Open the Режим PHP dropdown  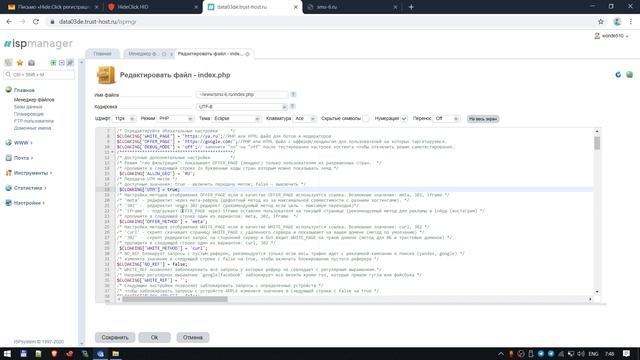click(175, 118)
